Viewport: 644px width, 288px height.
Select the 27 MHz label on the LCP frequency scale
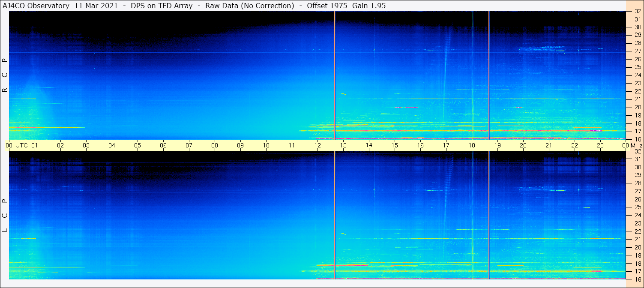[x=637, y=191]
